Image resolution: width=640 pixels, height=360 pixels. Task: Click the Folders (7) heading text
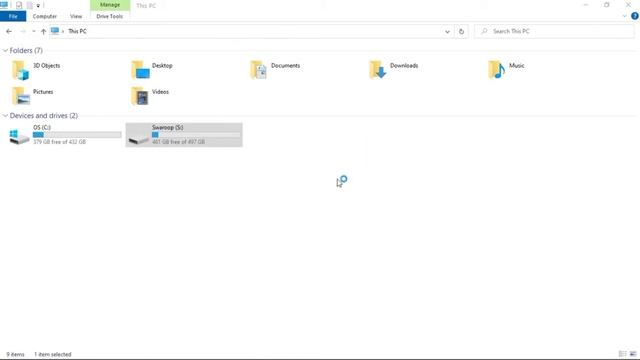point(26,51)
